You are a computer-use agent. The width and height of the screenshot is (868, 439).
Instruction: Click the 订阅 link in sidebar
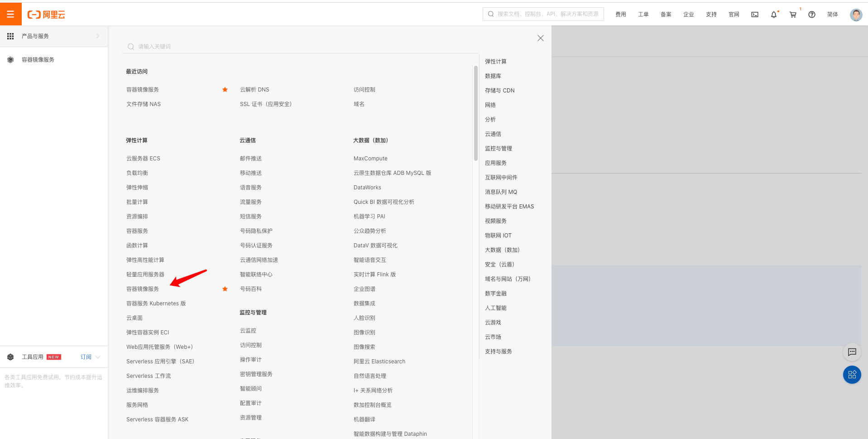coord(86,357)
